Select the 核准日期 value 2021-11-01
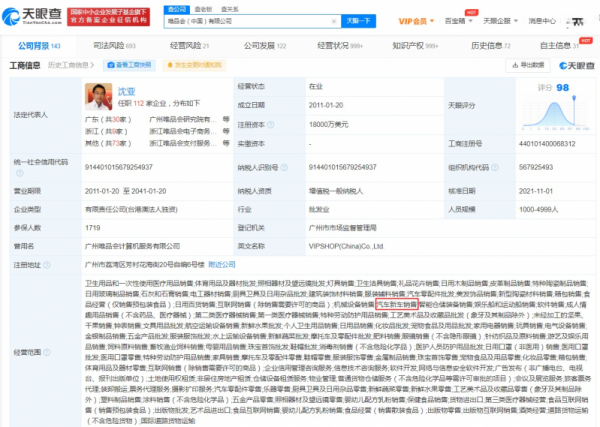The image size is (600, 427). (x=536, y=191)
